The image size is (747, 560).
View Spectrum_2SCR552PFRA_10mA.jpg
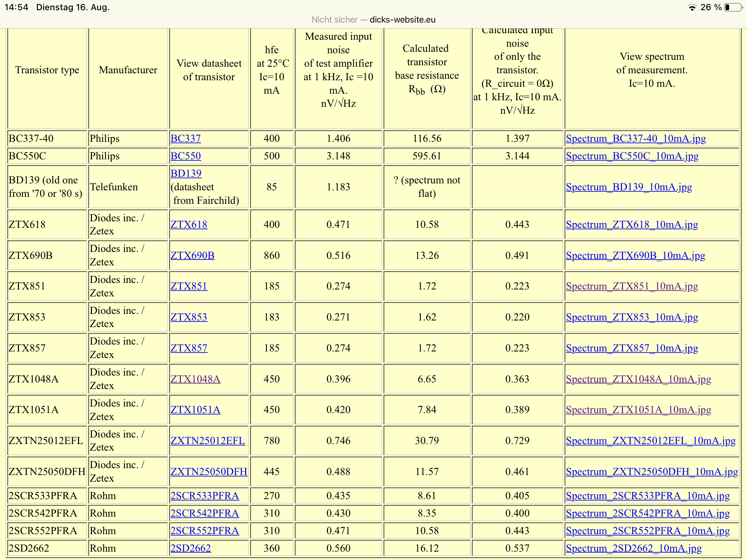pyautogui.click(x=648, y=531)
